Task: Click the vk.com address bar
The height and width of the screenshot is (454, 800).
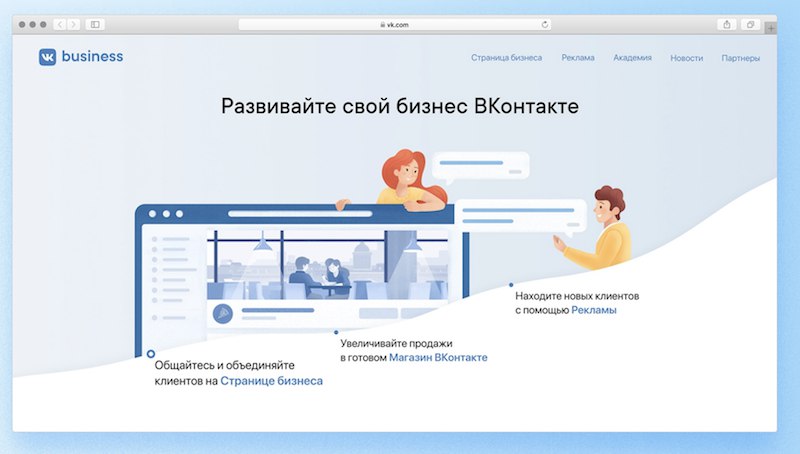Action: (x=394, y=24)
